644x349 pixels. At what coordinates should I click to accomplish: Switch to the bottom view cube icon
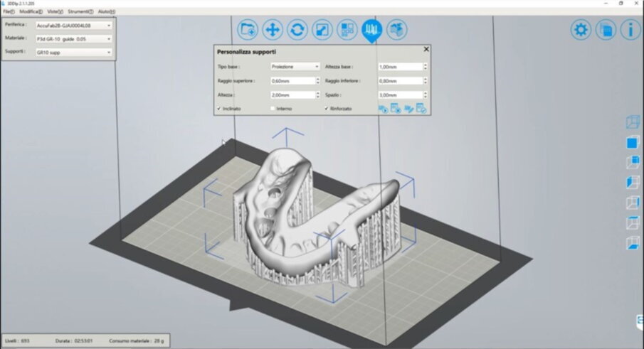pyautogui.click(x=632, y=243)
